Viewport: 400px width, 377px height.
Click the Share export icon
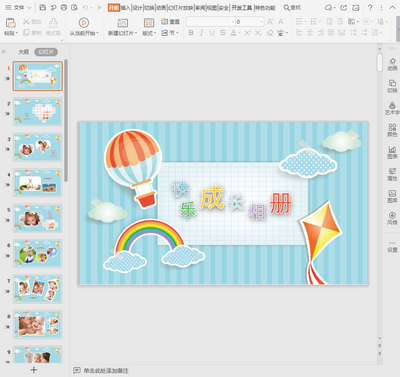[344, 7]
